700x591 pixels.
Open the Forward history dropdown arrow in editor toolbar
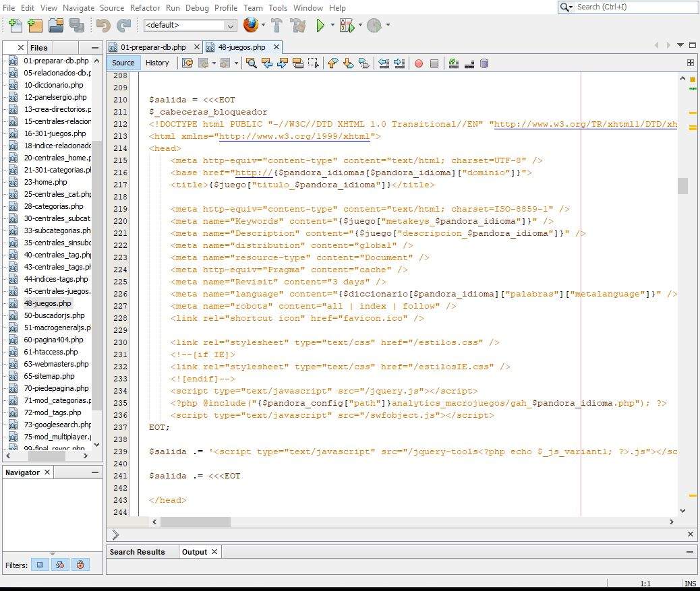pyautogui.click(x=236, y=63)
